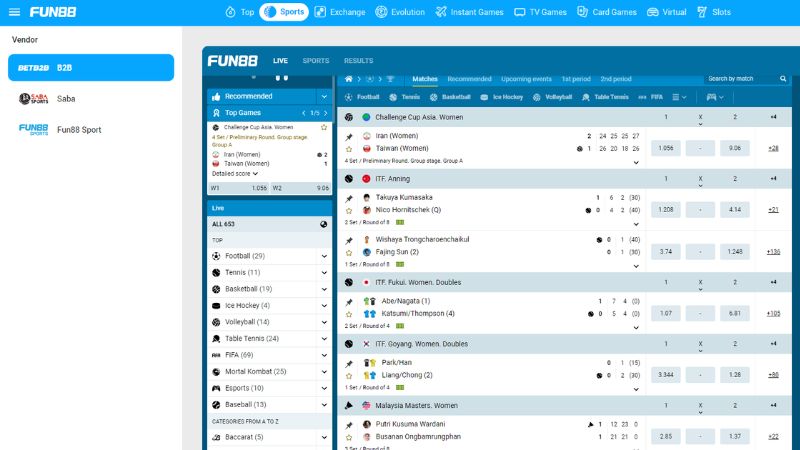800x450 pixels.
Task: Select the Recommended filter tab
Action: point(469,79)
